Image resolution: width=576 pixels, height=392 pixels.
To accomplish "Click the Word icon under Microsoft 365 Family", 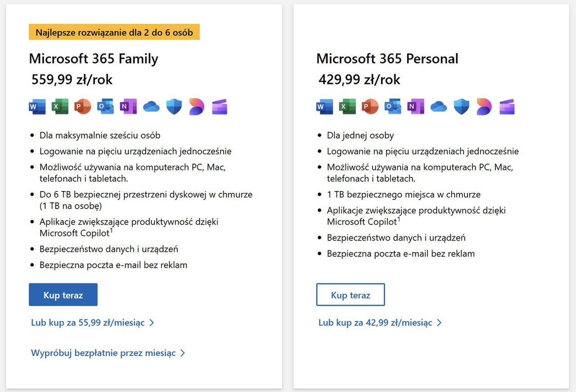I will click(37, 107).
